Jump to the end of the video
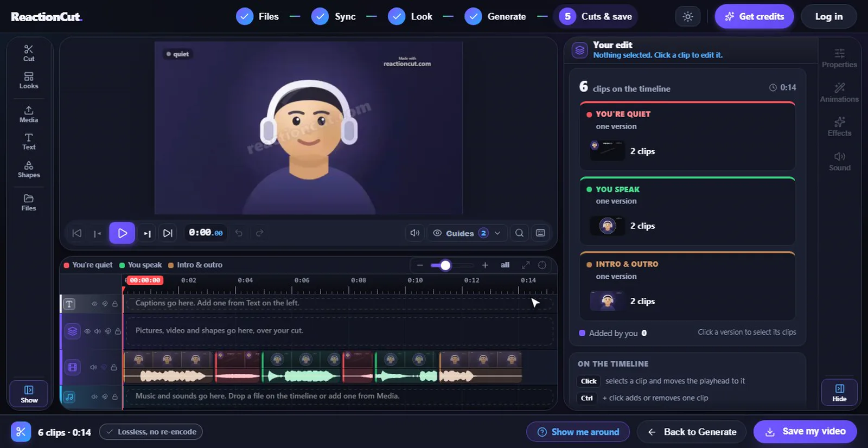868x448 pixels. (168, 233)
